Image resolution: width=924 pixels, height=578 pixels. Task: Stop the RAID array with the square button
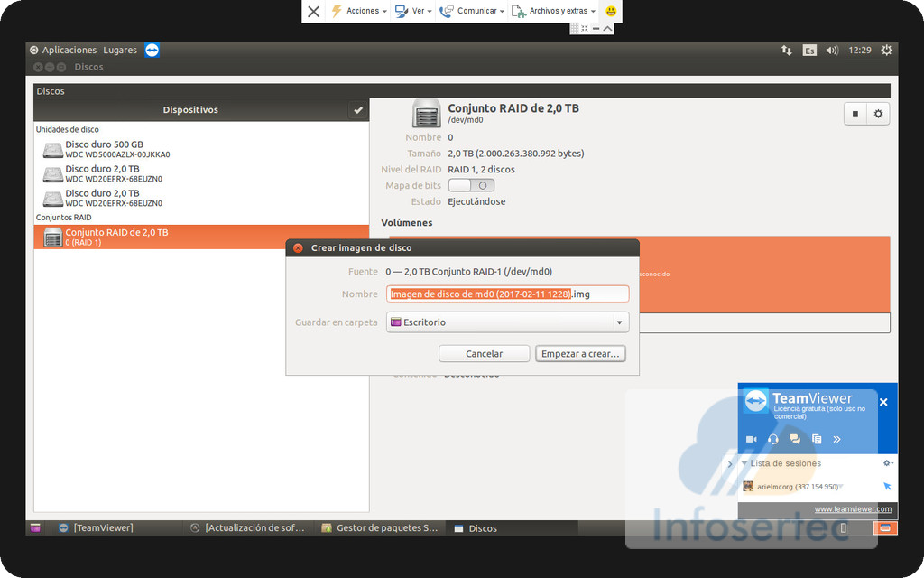855,114
